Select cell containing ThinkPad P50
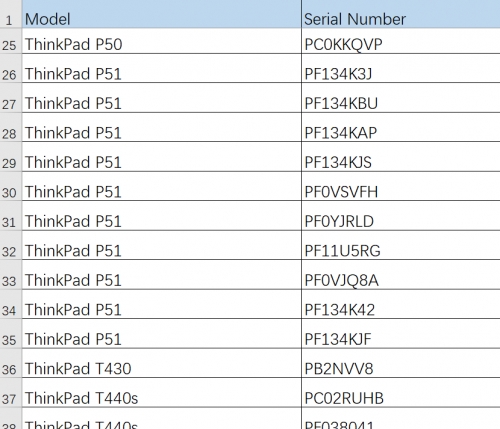500x429 pixels. coord(162,41)
